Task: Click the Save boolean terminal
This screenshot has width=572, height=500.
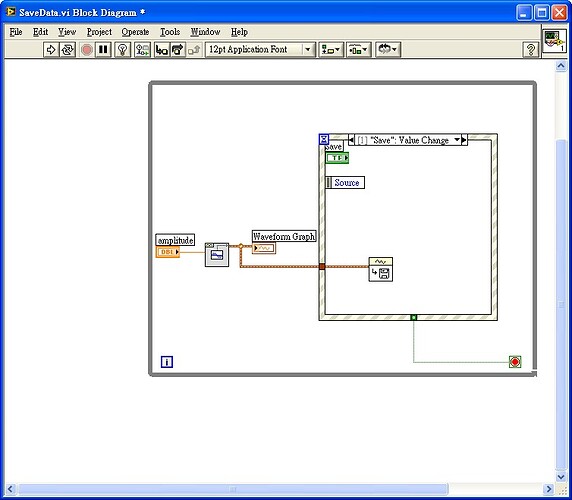Action: coord(337,158)
